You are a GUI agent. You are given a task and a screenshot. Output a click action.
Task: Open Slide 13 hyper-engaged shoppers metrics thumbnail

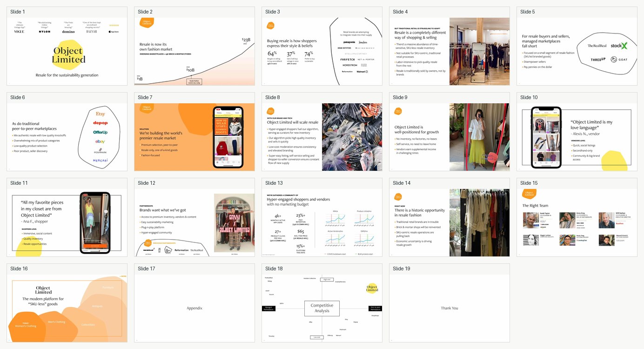click(322, 222)
